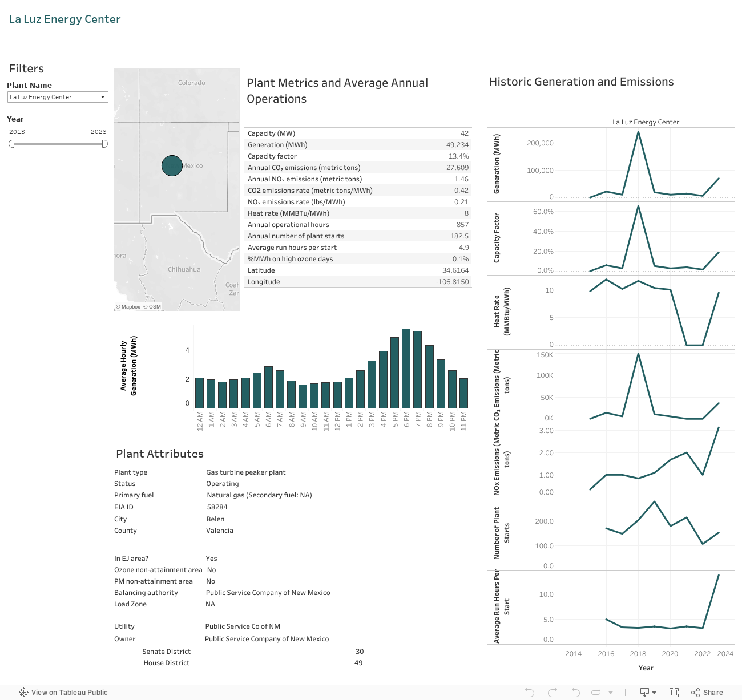Click the Year slider's right handle (2023)

(104, 144)
